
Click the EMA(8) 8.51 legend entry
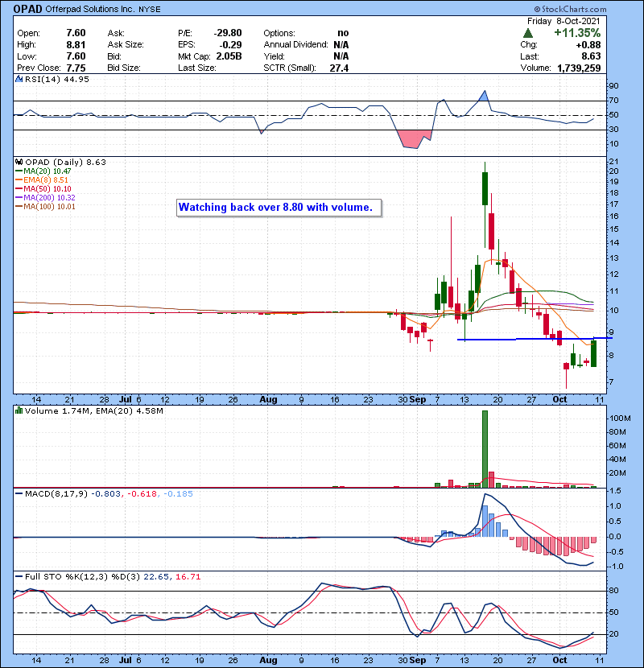point(42,180)
